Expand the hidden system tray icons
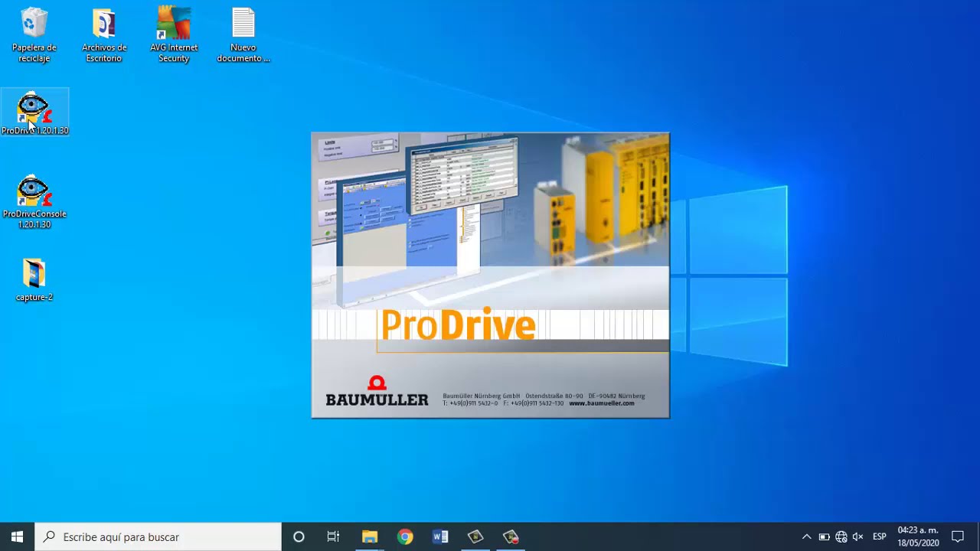Viewport: 980px width, 551px height. [806, 537]
